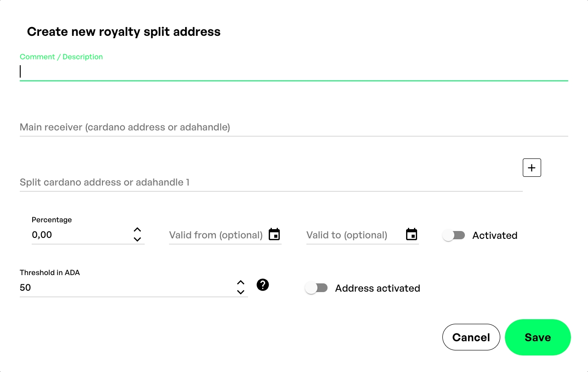Click the Main receiver address field
Viewport: 588px width, 372px height.
point(294,127)
